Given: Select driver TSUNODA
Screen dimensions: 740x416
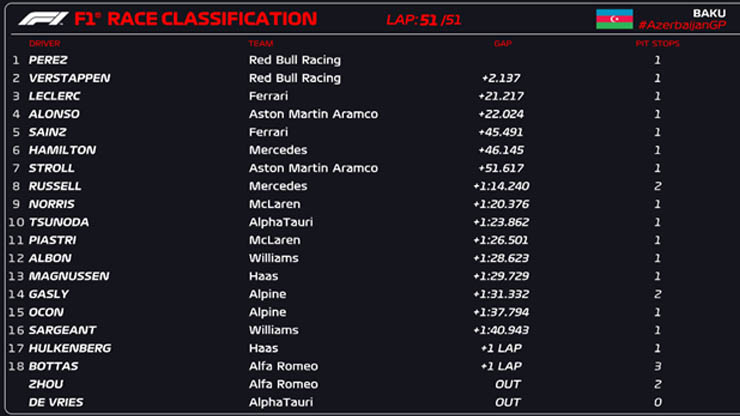Looking at the screenshot, I should tap(59, 222).
